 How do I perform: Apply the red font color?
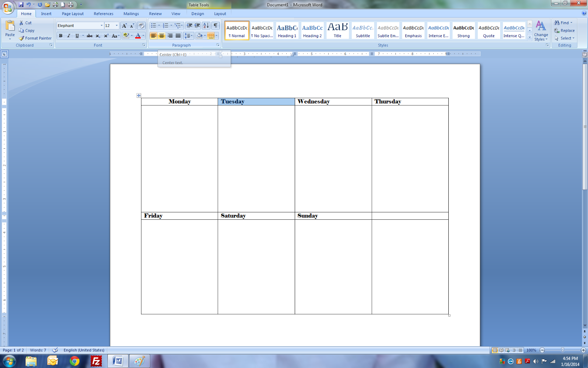point(138,36)
